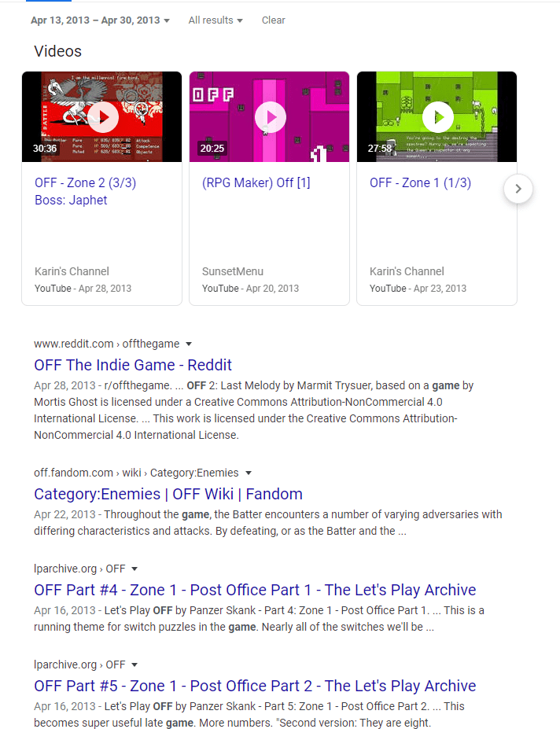Click the 30:36 video duration badge
The height and width of the screenshot is (729, 560).
click(x=45, y=148)
